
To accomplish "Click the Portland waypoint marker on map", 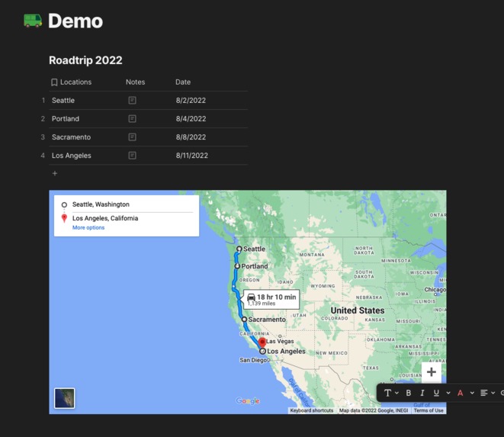I will 237,266.
